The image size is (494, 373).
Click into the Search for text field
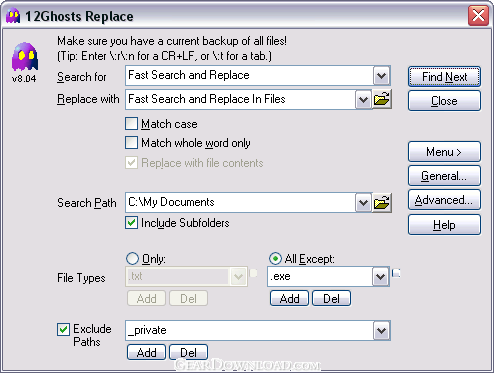pyautogui.click(x=249, y=76)
